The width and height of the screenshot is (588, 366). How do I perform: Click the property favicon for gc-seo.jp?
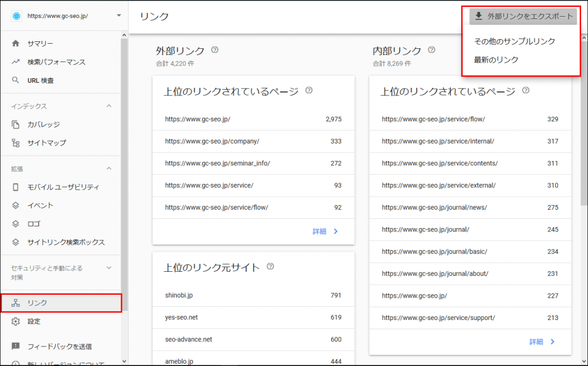pyautogui.click(x=17, y=16)
